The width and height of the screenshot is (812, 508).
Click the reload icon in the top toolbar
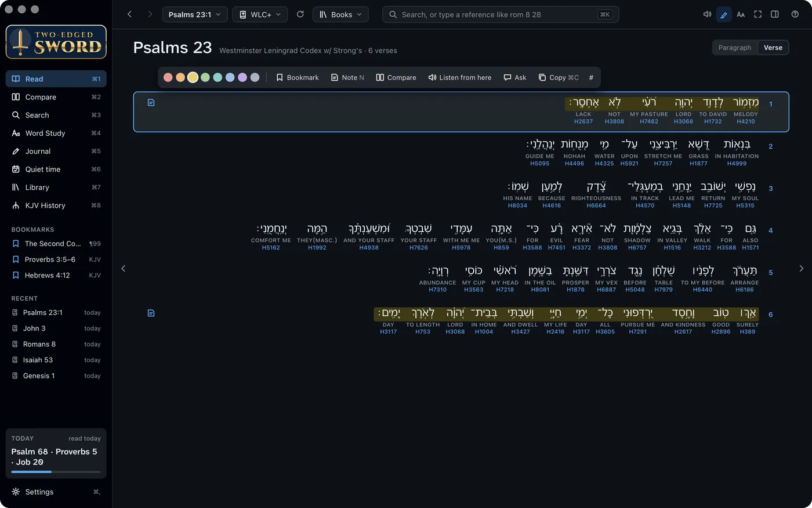(300, 15)
